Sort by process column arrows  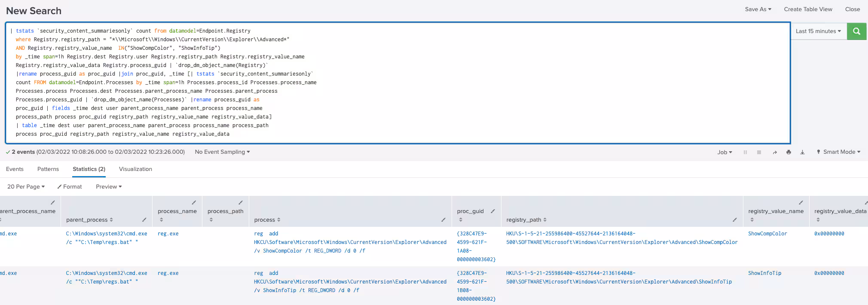(279, 220)
